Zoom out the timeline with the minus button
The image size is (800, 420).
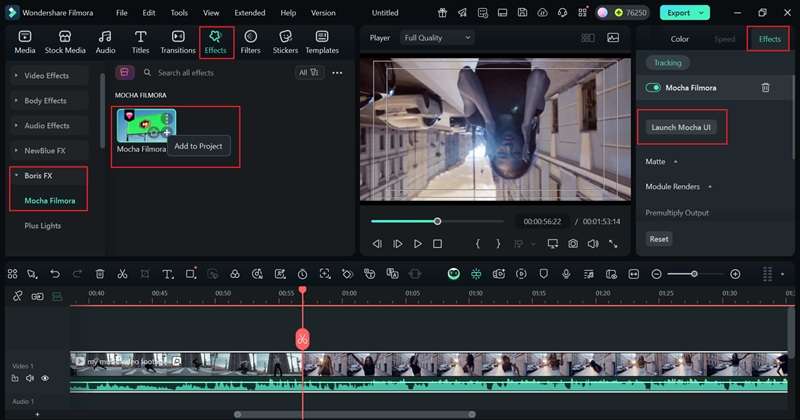(657, 274)
